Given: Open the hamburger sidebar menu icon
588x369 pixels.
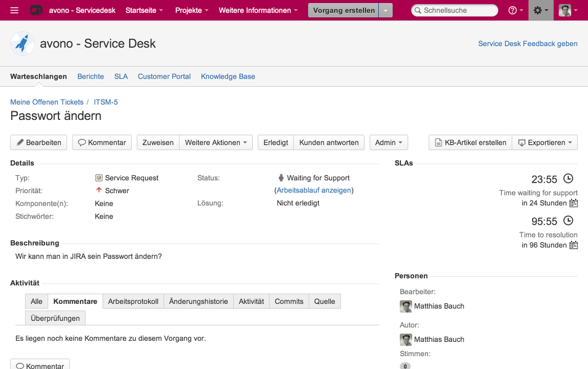Looking at the screenshot, I should coord(15,10).
